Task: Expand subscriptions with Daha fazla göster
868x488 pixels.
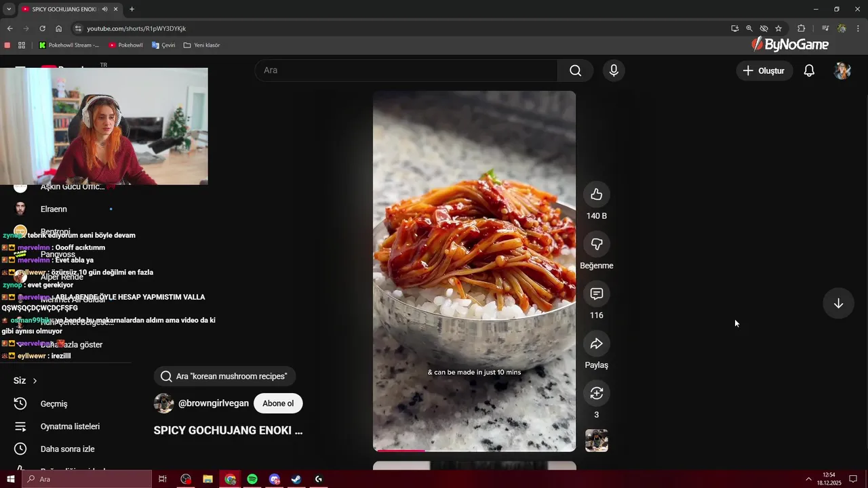Action: pyautogui.click(x=71, y=344)
